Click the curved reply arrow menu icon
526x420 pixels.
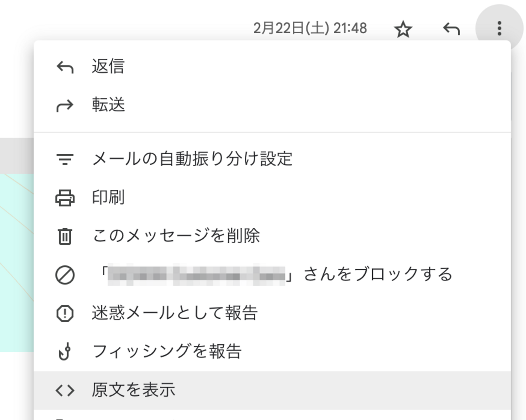pos(65,67)
